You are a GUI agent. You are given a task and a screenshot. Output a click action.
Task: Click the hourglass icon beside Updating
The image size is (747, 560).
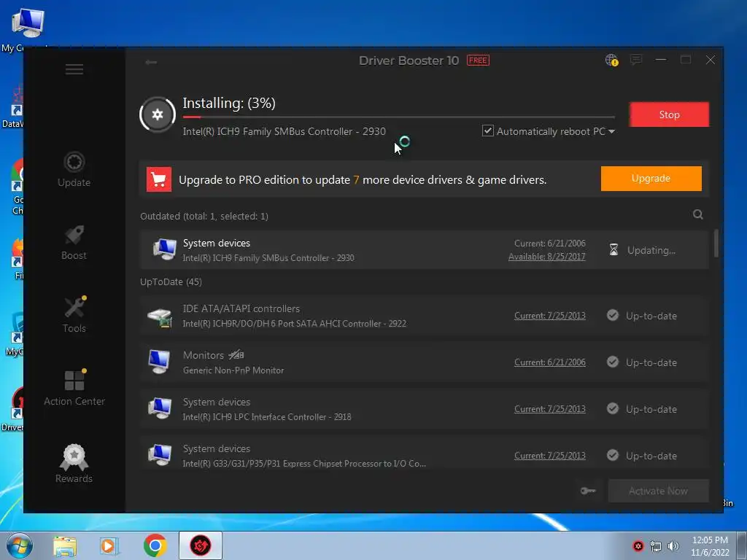click(x=614, y=249)
